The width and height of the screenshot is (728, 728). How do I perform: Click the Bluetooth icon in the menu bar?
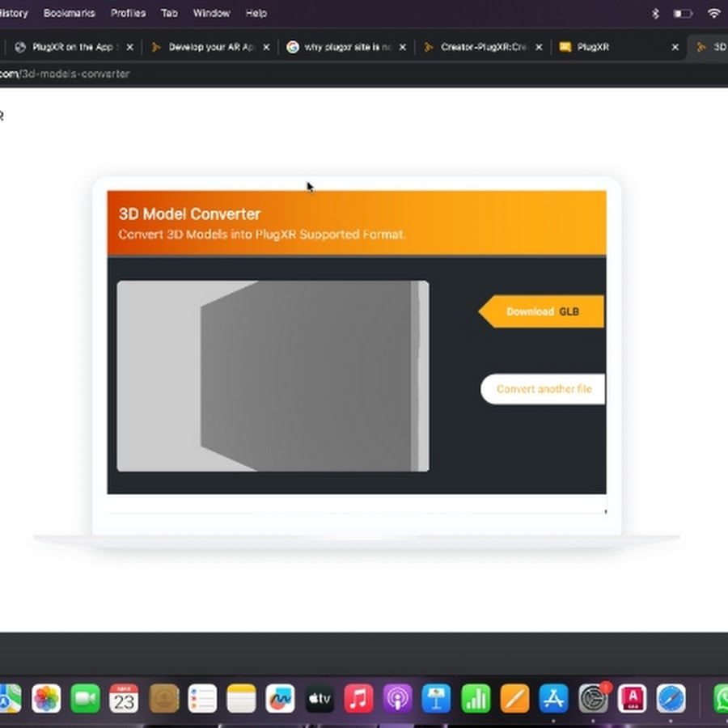click(x=655, y=14)
